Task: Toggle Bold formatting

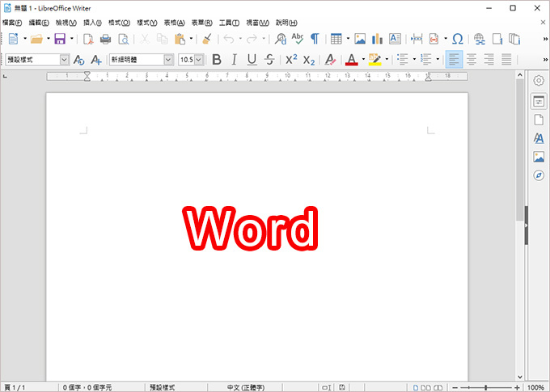Action: [217, 60]
